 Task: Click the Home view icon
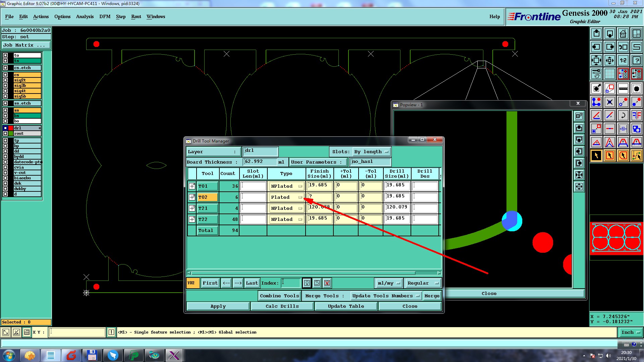(623, 34)
